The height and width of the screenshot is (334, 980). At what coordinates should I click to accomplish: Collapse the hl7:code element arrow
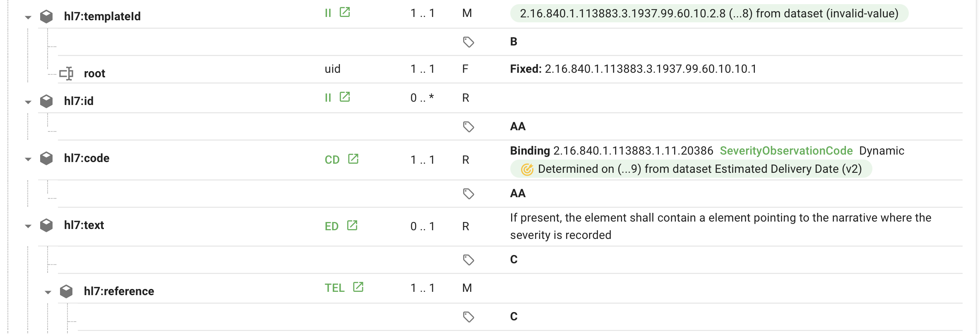[28, 159]
